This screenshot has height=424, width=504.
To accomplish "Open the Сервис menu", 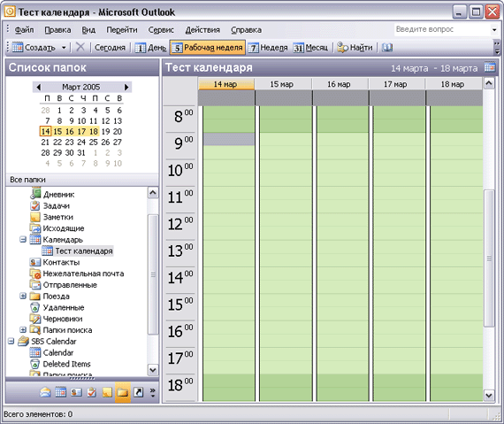I will coord(161,30).
